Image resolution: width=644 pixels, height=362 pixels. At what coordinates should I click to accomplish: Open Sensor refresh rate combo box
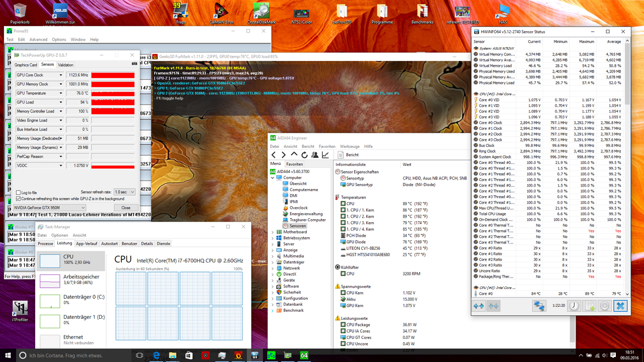[125, 192]
